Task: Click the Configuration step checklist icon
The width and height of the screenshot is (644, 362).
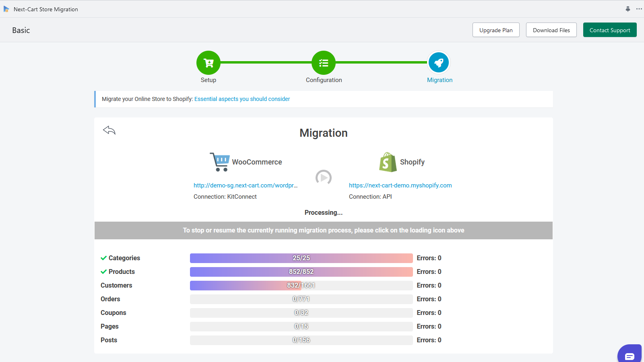Action: click(323, 62)
